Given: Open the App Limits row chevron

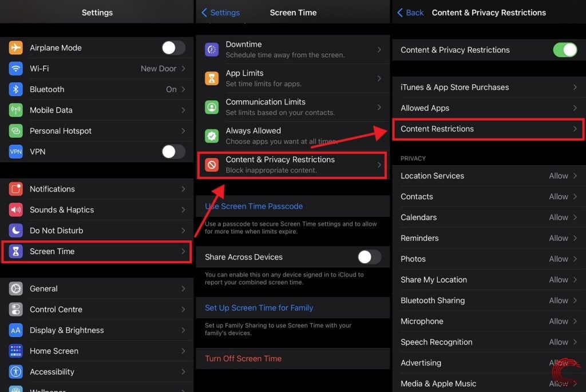Looking at the screenshot, I should tap(379, 78).
